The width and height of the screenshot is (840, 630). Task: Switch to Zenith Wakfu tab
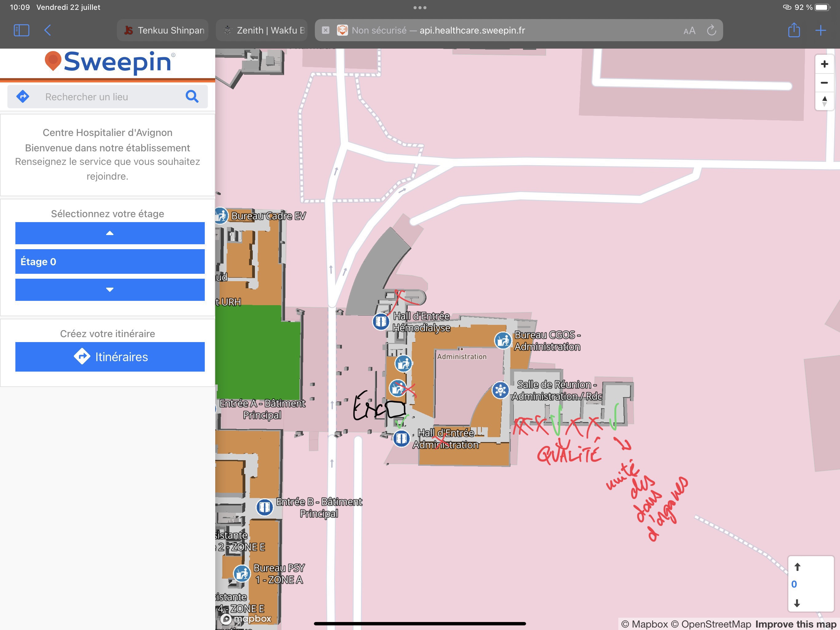pyautogui.click(x=262, y=30)
